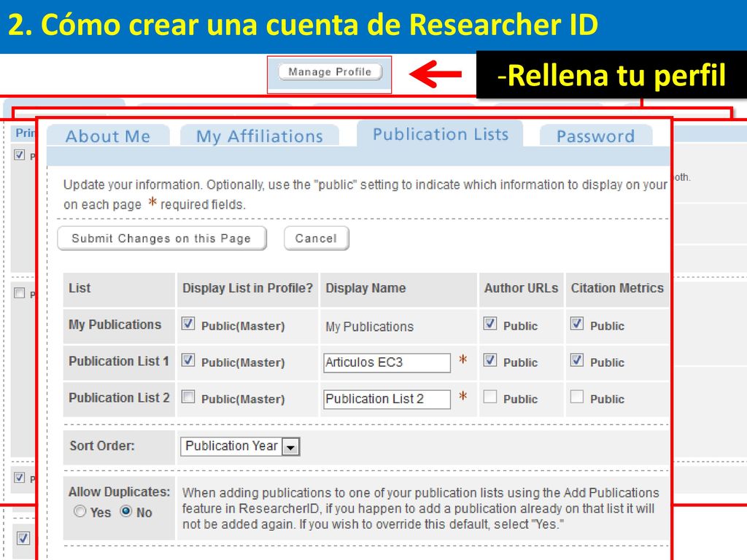
Task: Toggle Publication List 1 Author URLs checkbox
Action: click(x=490, y=360)
